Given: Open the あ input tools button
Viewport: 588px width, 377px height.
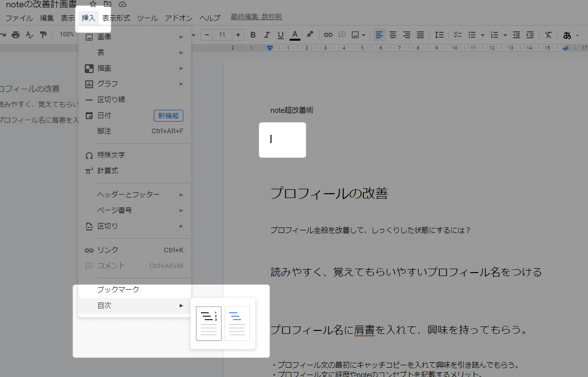Looking at the screenshot, I should click(567, 35).
